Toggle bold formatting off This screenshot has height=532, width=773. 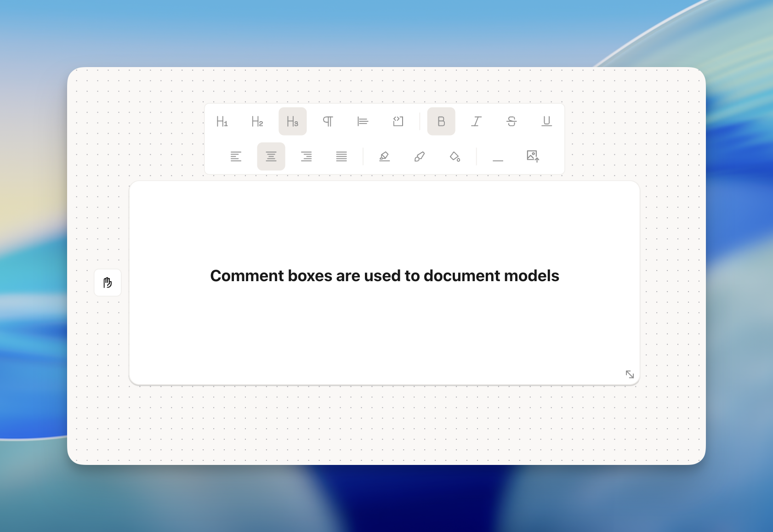tap(441, 121)
